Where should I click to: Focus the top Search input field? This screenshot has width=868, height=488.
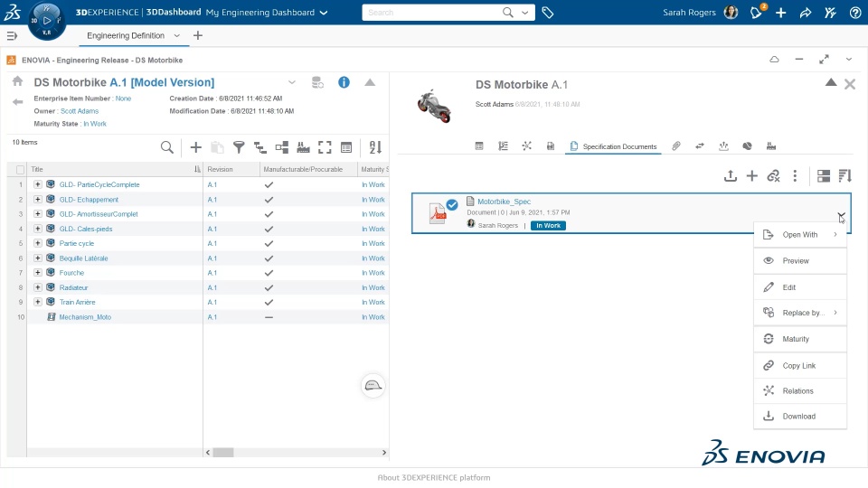[x=432, y=12]
